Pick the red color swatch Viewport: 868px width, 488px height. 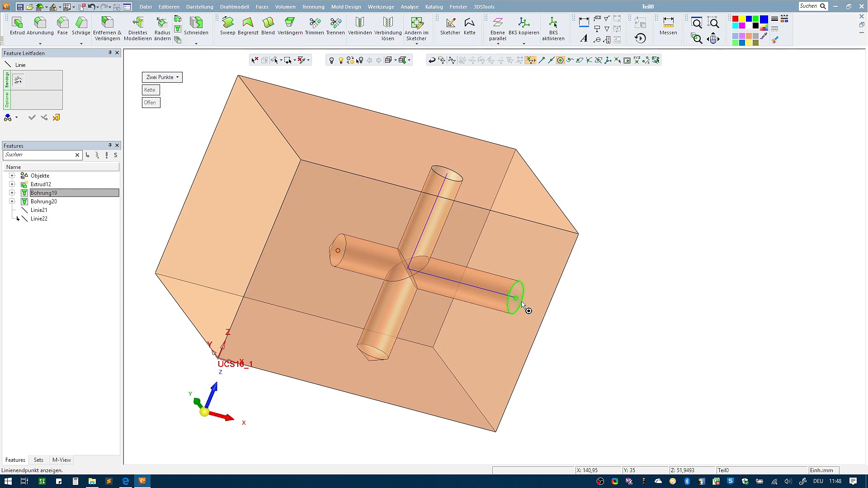click(x=735, y=19)
